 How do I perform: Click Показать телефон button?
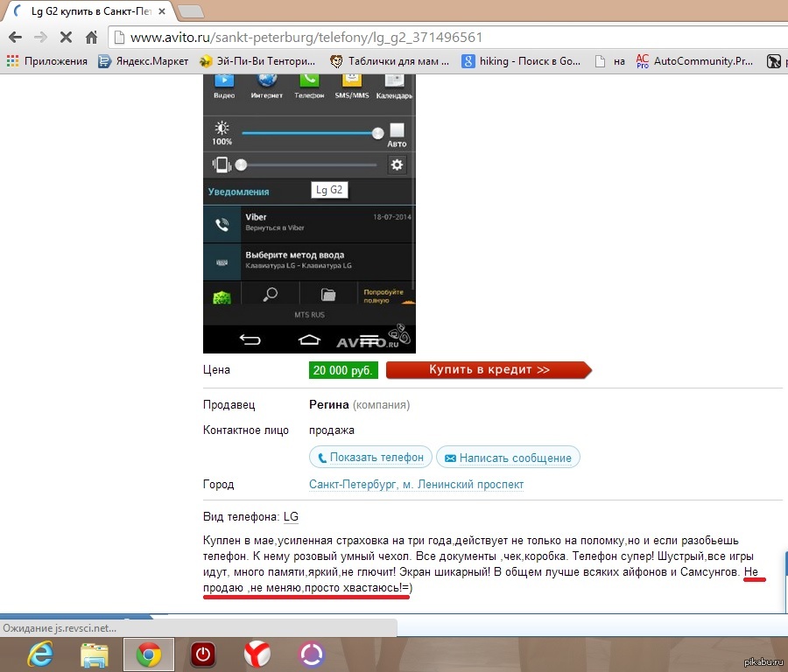click(370, 458)
